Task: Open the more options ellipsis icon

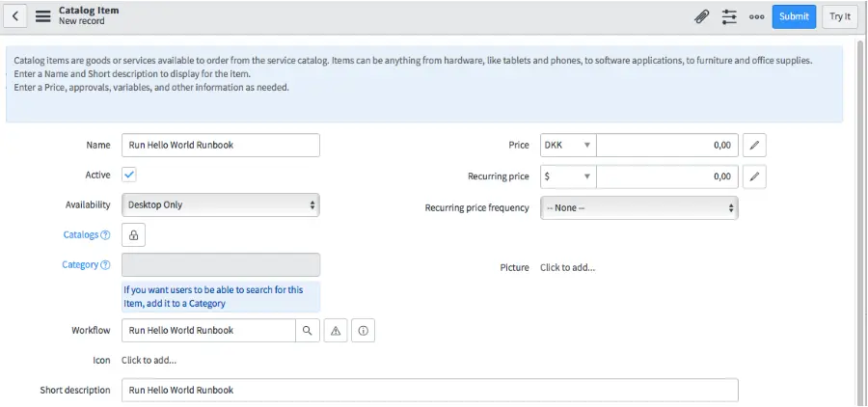Action: coord(756,16)
